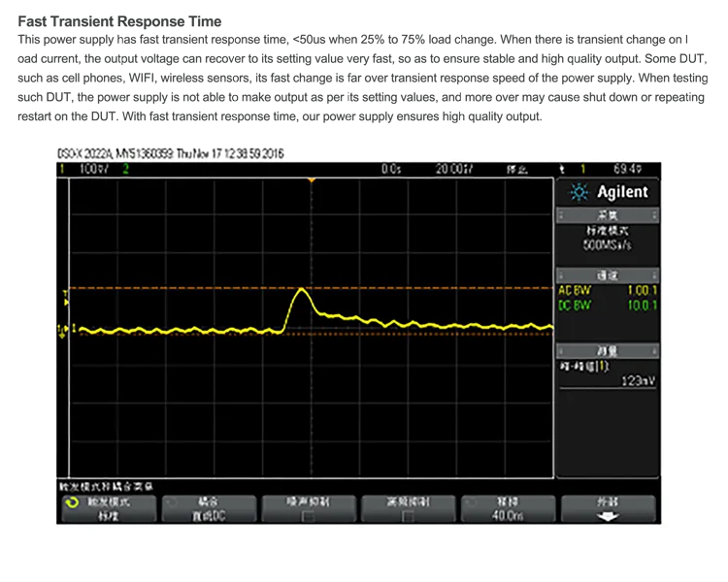Image resolution: width=728 pixels, height=582 pixels.
Task: Select the green channel 2 indicator in status bar
Action: [x=125, y=169]
